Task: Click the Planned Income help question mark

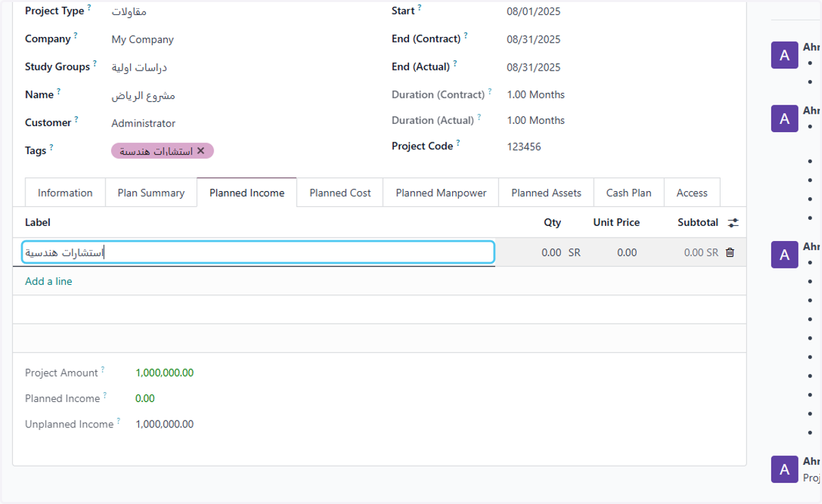Action: pos(105,395)
